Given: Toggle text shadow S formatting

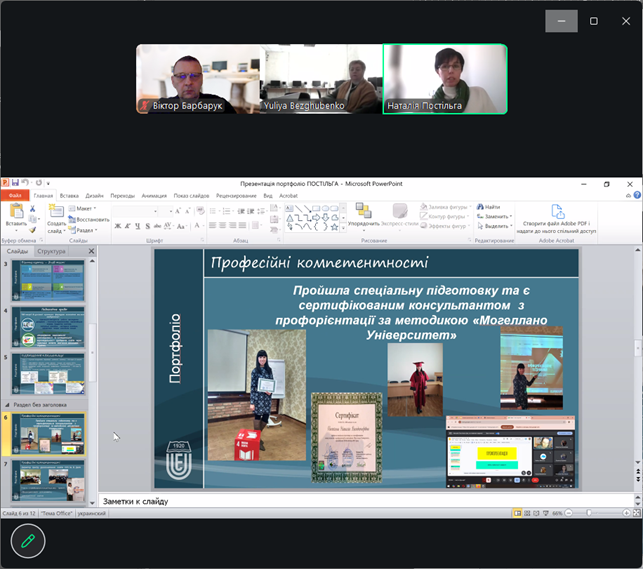Looking at the screenshot, I should [148, 226].
